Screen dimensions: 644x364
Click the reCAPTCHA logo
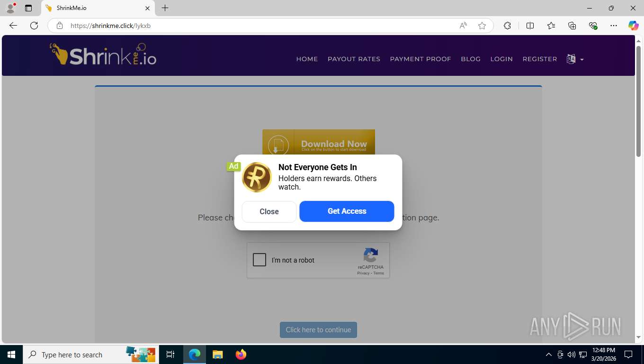370,255
